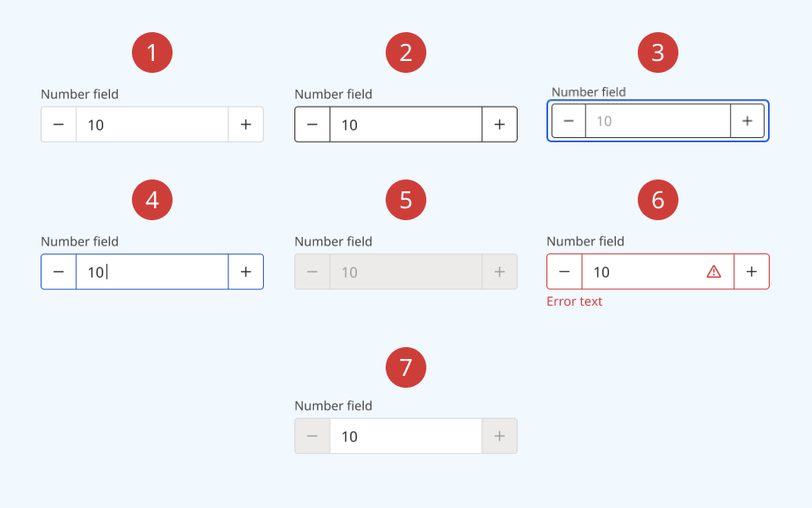
Task: Click the red number 5 badge
Action: 406,200
